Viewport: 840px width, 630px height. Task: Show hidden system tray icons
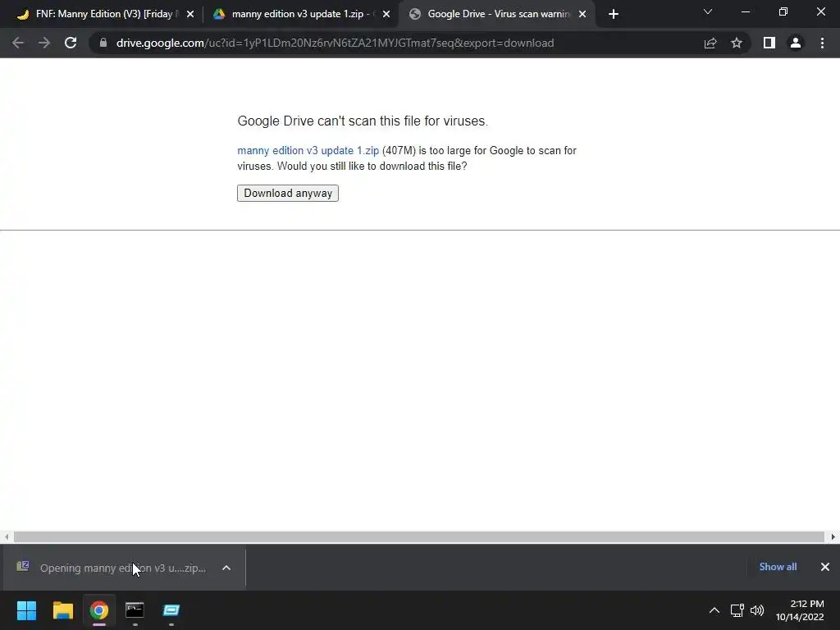[714, 610]
